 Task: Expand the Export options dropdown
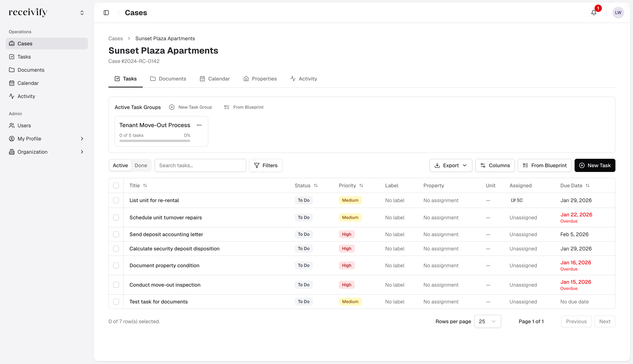coord(451,165)
